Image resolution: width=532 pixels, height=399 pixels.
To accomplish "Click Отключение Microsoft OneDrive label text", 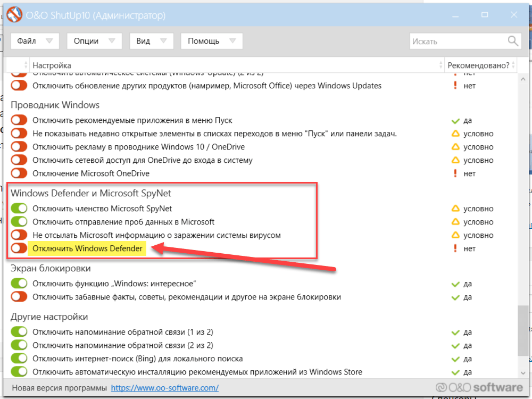I will click(x=91, y=173).
